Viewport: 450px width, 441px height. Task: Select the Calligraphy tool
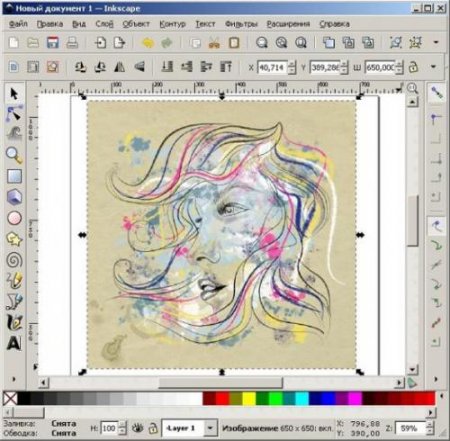(x=14, y=322)
